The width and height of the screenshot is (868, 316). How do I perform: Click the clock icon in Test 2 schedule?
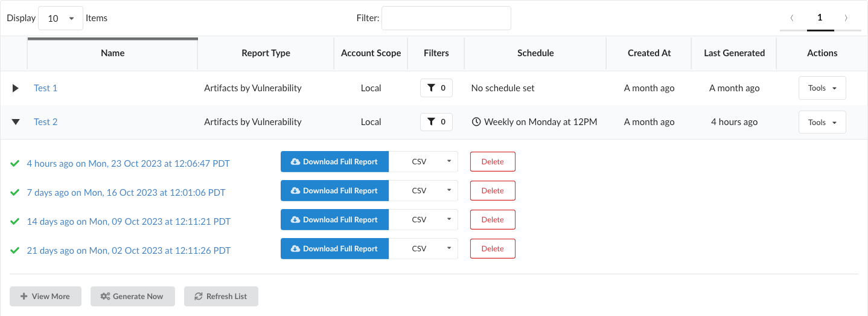point(476,122)
